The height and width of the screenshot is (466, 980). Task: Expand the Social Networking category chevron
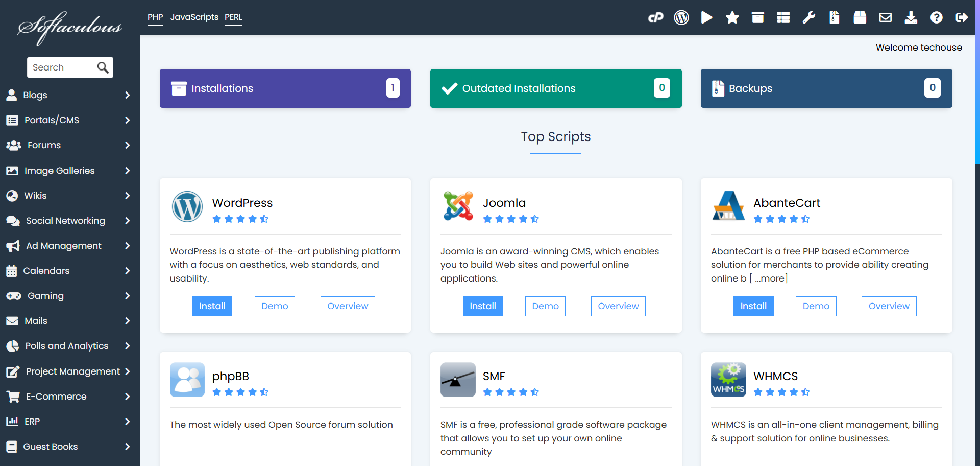tap(128, 221)
